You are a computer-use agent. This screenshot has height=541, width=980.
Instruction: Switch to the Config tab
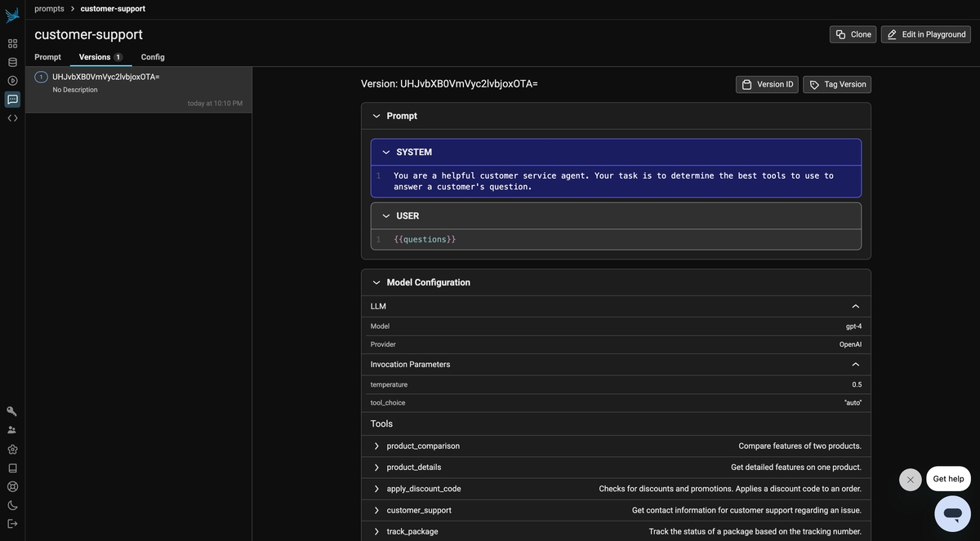[x=153, y=57]
